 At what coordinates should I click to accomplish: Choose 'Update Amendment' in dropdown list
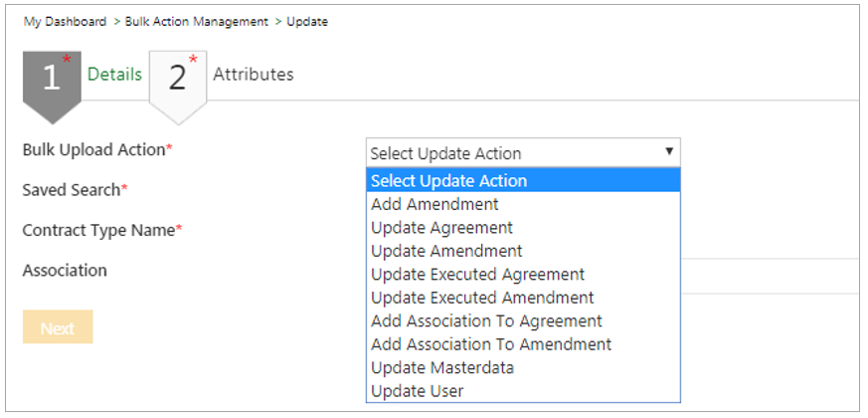click(446, 251)
